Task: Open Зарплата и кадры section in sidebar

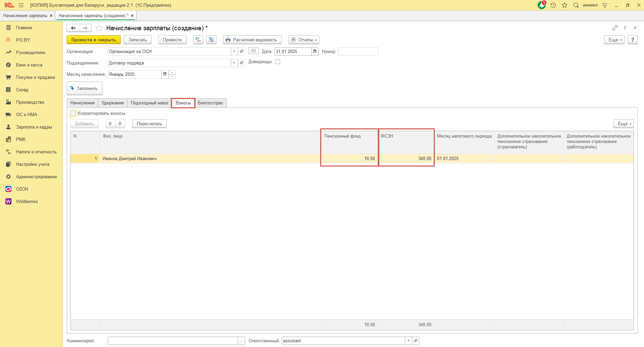Action: point(34,127)
